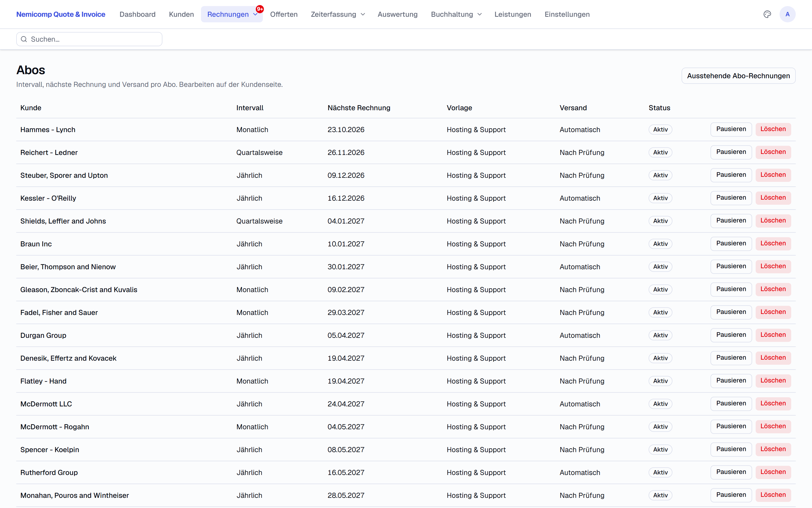Expand the Rechnungen dropdown menu
Viewport: 812px width, 508px height.
(232, 14)
